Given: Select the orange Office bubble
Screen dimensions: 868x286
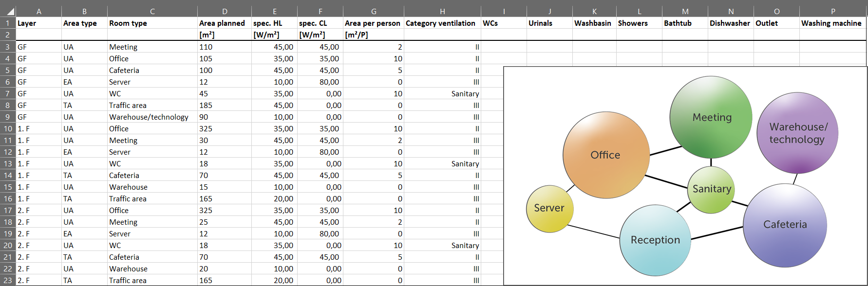Looking at the screenshot, I should (x=605, y=155).
